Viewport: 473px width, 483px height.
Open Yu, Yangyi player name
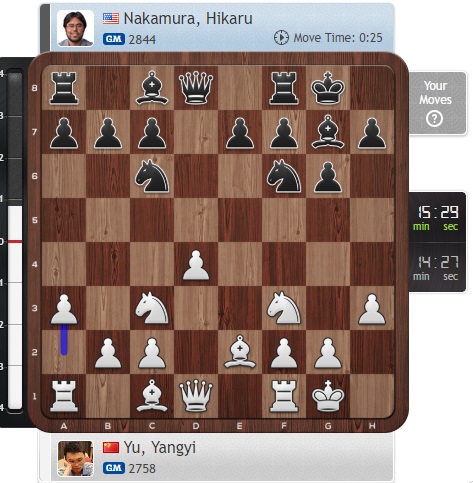tap(159, 447)
